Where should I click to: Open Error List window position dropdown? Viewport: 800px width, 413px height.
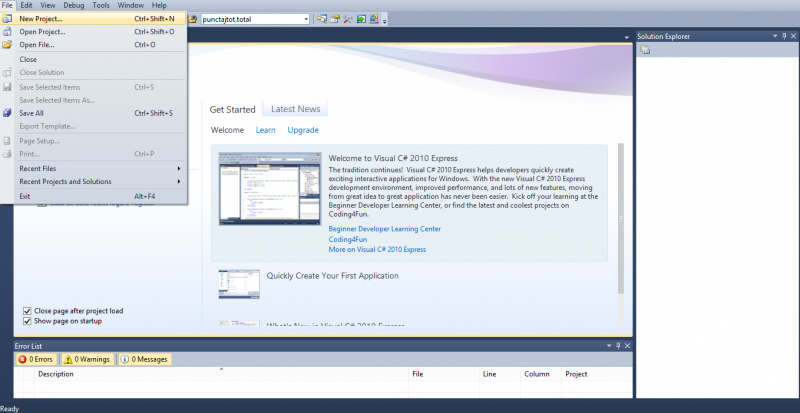609,346
